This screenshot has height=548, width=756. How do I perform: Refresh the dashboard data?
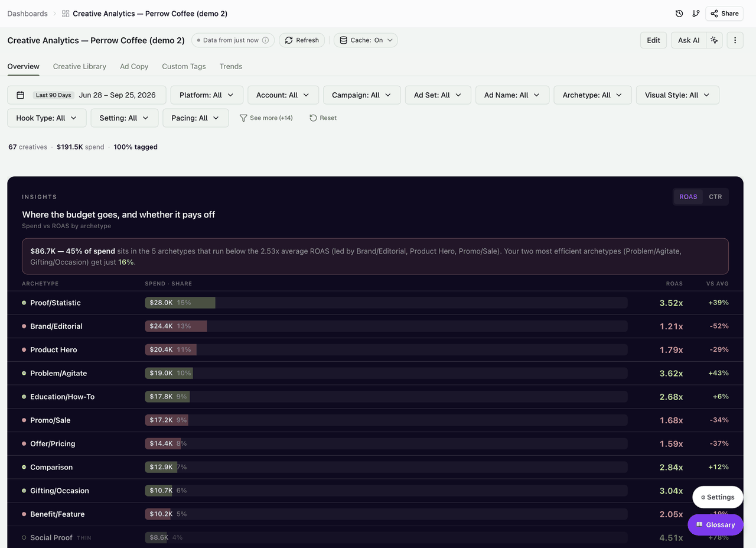click(x=302, y=40)
